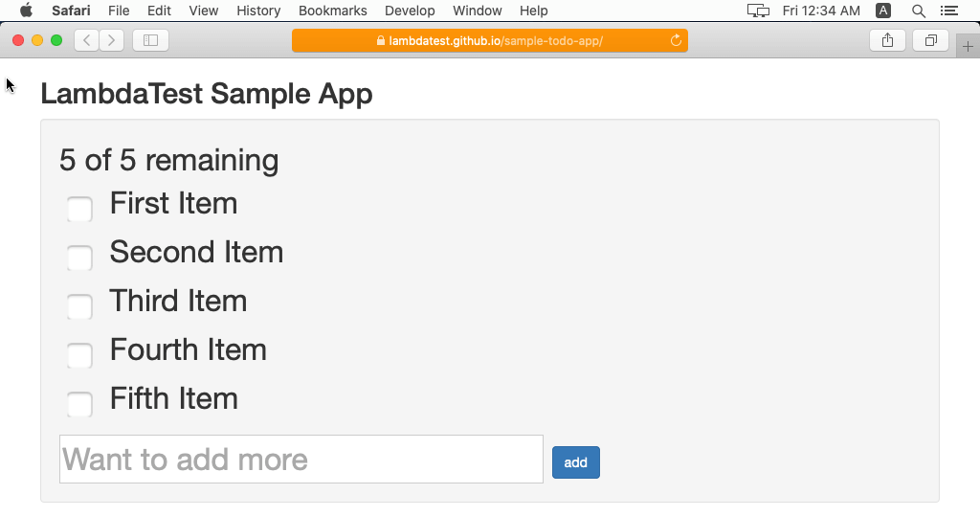Viewport: 980px width, 517px height.
Task: Mark Third Item as done
Action: point(79,306)
